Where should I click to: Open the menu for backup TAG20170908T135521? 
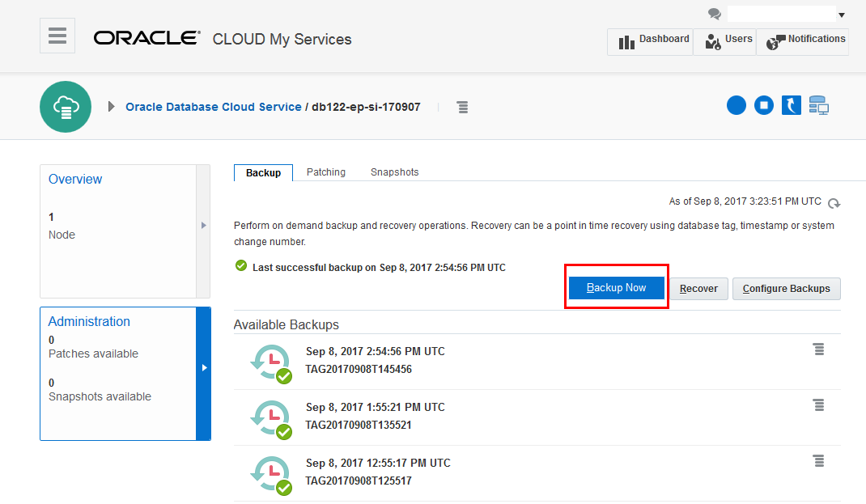pyautogui.click(x=818, y=404)
